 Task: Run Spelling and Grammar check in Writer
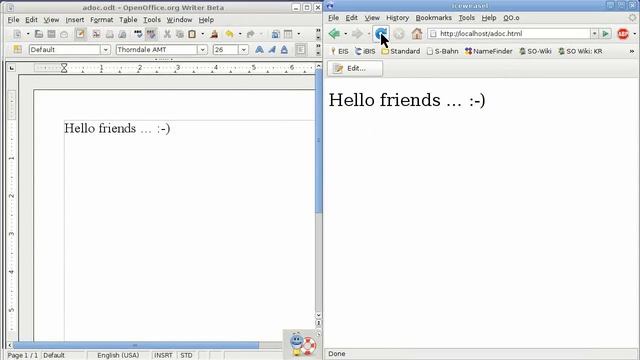138,34
